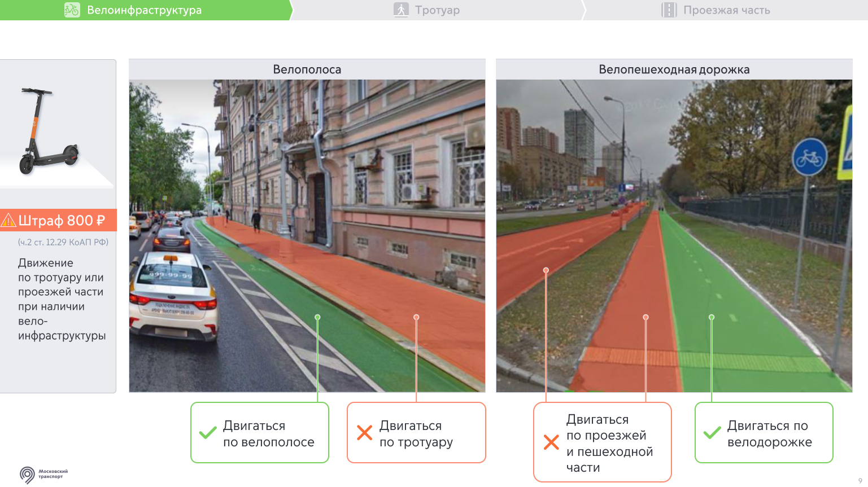Click the road icon in Проезжая часть tab
The width and height of the screenshot is (868, 487).
click(669, 10)
